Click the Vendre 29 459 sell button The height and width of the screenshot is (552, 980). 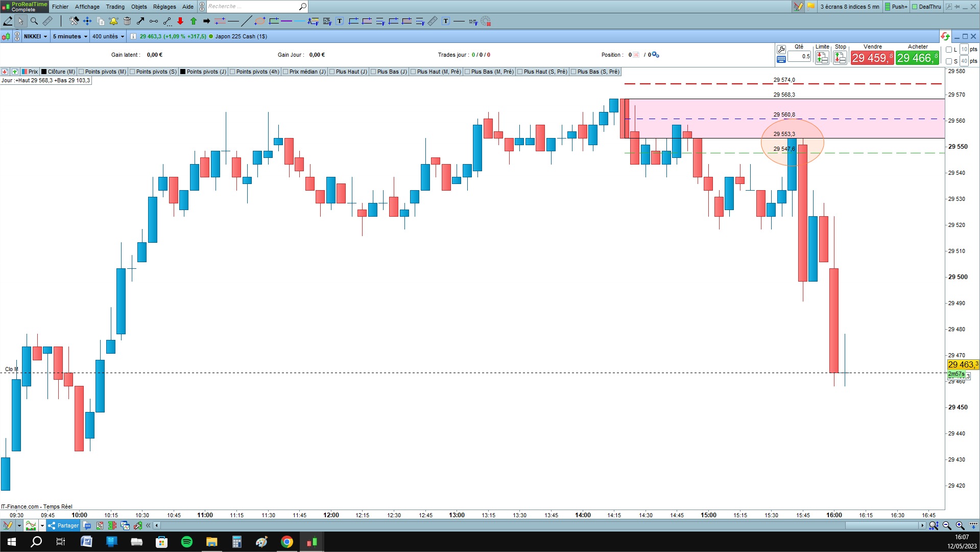872,58
